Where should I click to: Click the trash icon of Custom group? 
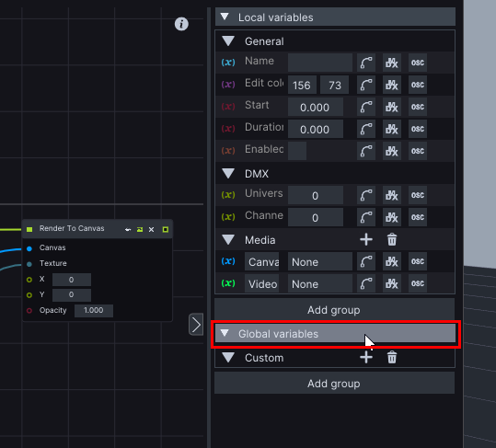click(x=392, y=358)
